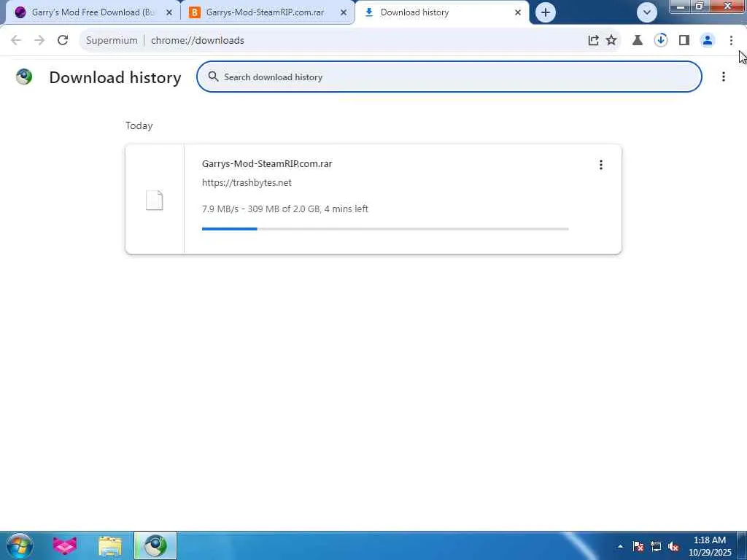Toggle the side panel icon
747x560 pixels.
pyautogui.click(x=684, y=41)
